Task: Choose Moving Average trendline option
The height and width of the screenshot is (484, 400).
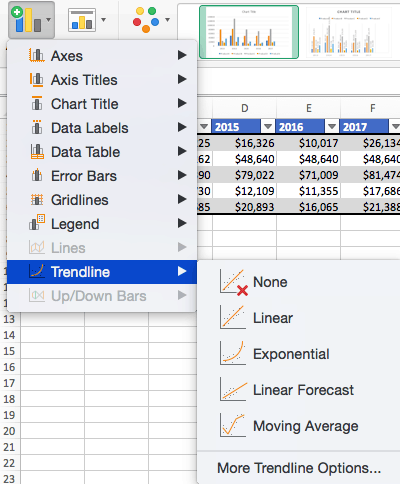Action: (x=299, y=426)
